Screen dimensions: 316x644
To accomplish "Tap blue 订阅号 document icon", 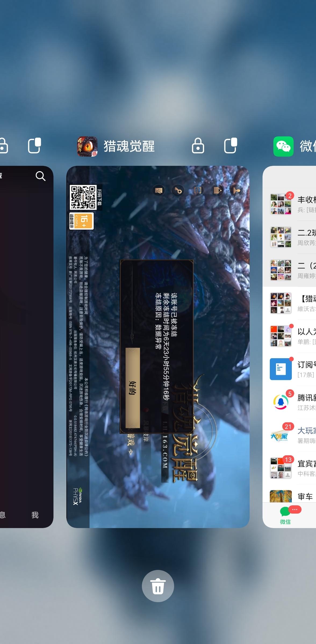I will click(x=281, y=369).
